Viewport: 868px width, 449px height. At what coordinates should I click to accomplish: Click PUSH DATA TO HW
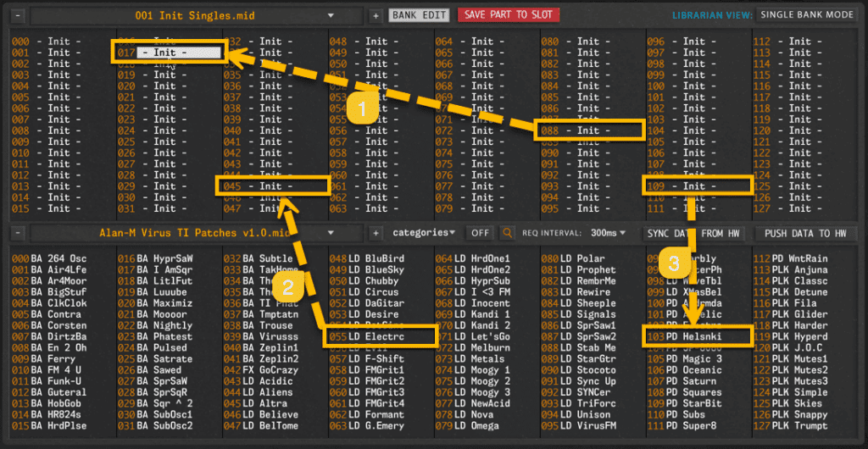point(805,233)
